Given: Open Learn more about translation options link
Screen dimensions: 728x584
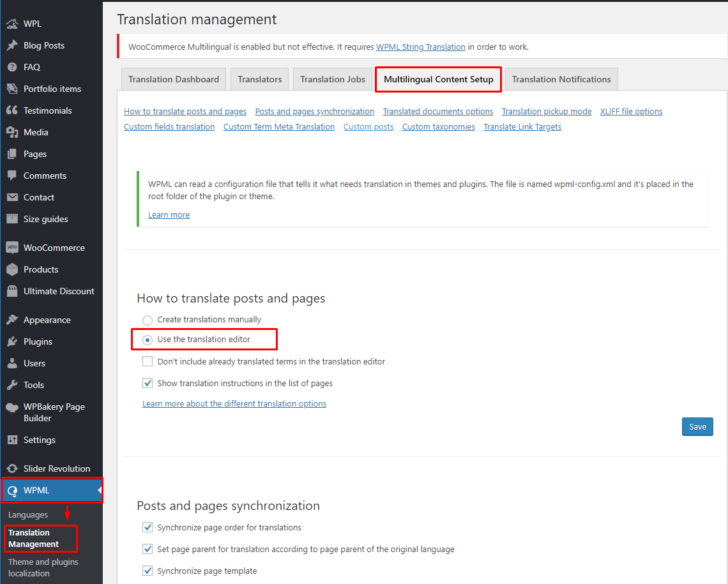Looking at the screenshot, I should coord(234,403).
